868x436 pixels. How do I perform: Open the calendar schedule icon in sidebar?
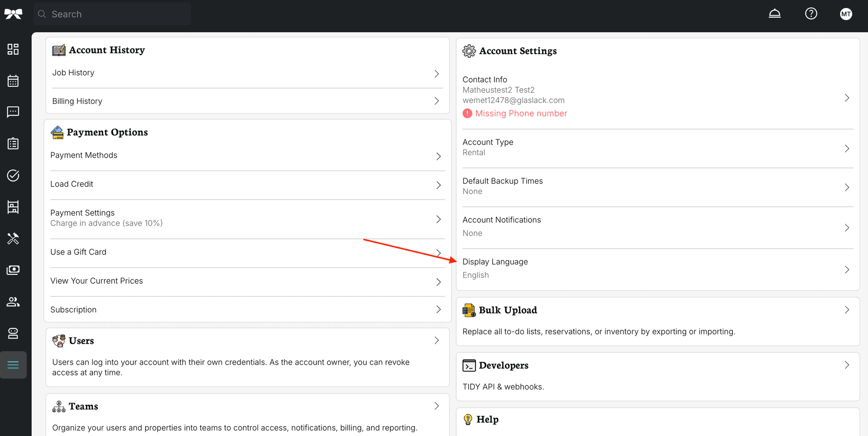pos(13,80)
